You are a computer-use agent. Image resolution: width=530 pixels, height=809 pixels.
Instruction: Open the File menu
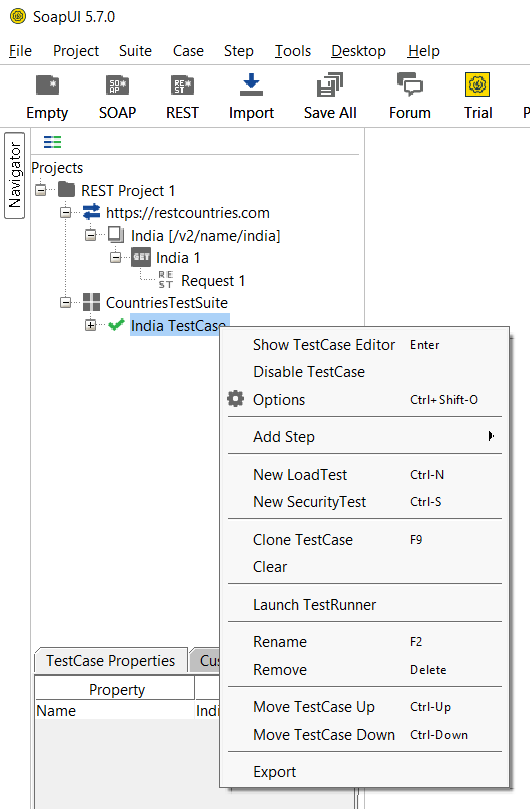(20, 51)
